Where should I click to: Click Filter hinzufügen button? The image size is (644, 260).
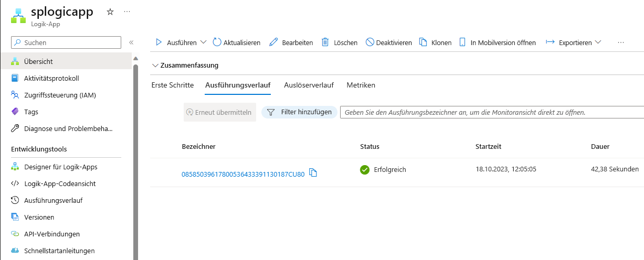click(x=299, y=112)
